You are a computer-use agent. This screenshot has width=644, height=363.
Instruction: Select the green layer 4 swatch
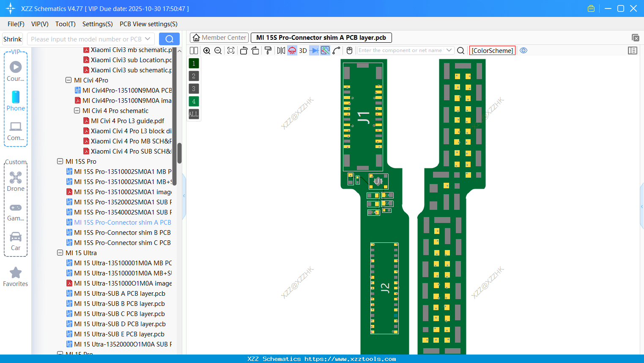click(193, 101)
